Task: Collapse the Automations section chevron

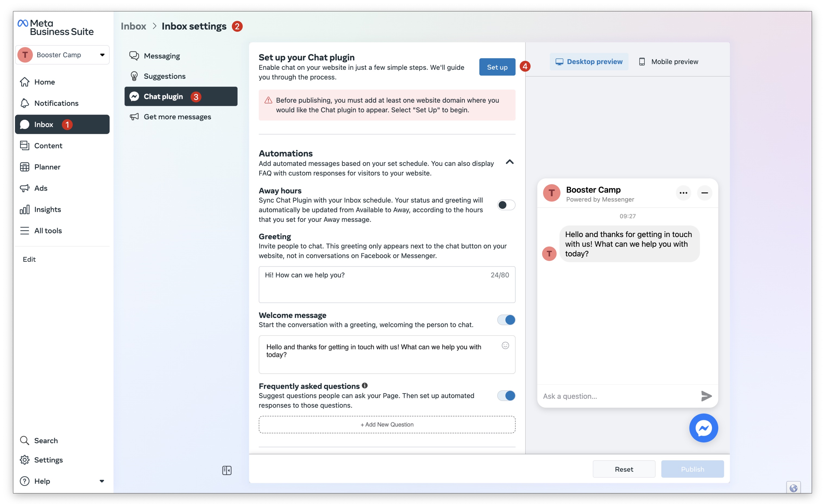Action: point(509,162)
